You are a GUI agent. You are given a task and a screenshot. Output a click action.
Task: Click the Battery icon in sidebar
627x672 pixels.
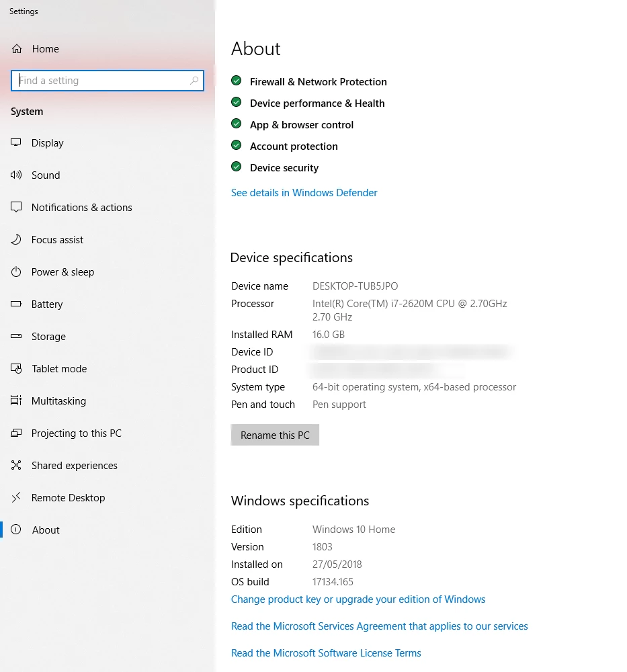tap(16, 304)
